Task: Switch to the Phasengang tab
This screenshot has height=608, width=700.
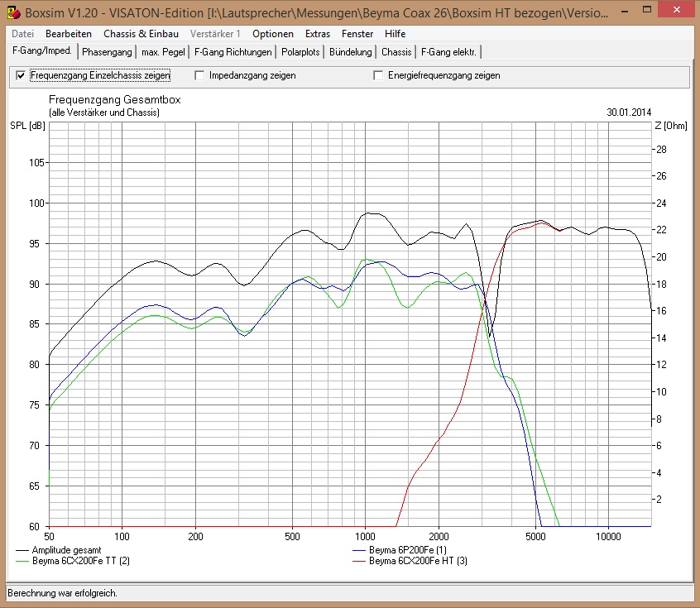Action: coord(107,52)
